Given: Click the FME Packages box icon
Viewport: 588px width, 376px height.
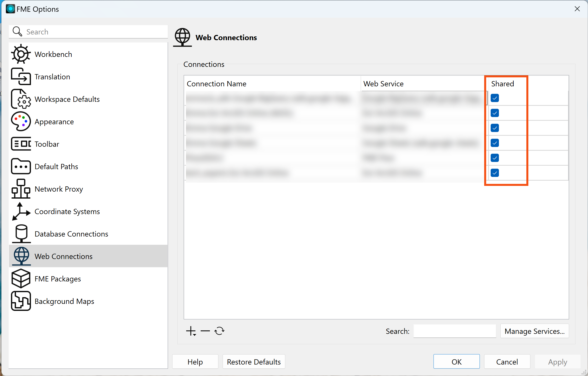Looking at the screenshot, I should pyautogui.click(x=21, y=279).
